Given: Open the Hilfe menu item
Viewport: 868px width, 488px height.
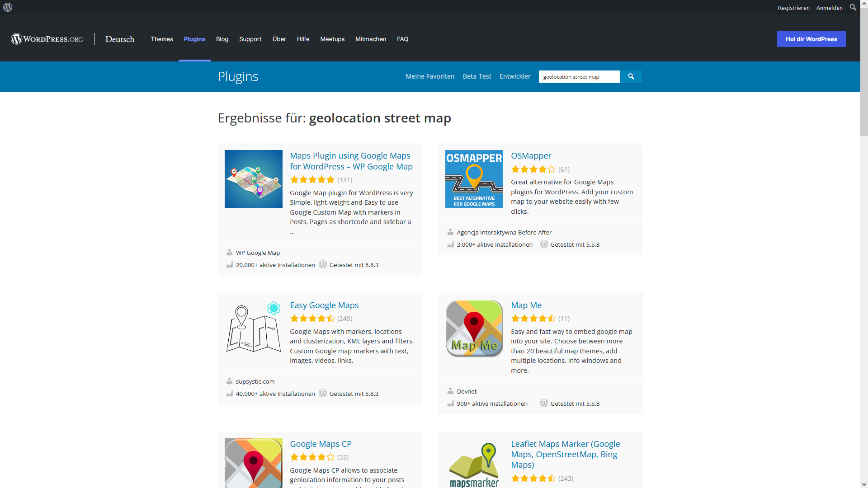Looking at the screenshot, I should click(x=303, y=39).
